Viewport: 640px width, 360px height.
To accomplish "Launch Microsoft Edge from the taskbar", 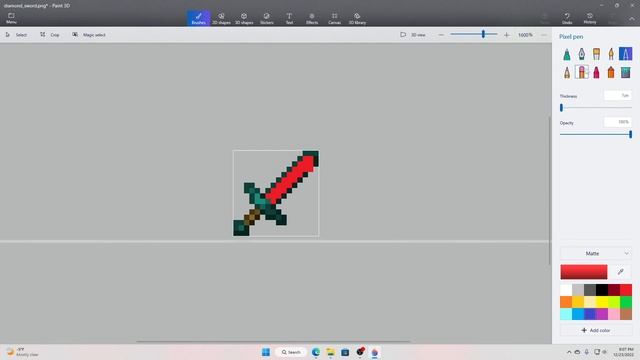I will coord(316,352).
